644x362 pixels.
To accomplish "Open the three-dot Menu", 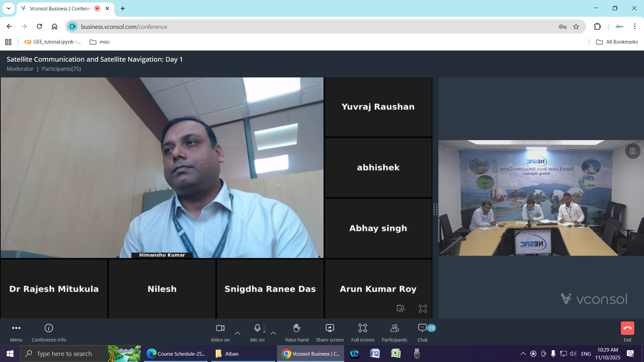I will point(16,328).
